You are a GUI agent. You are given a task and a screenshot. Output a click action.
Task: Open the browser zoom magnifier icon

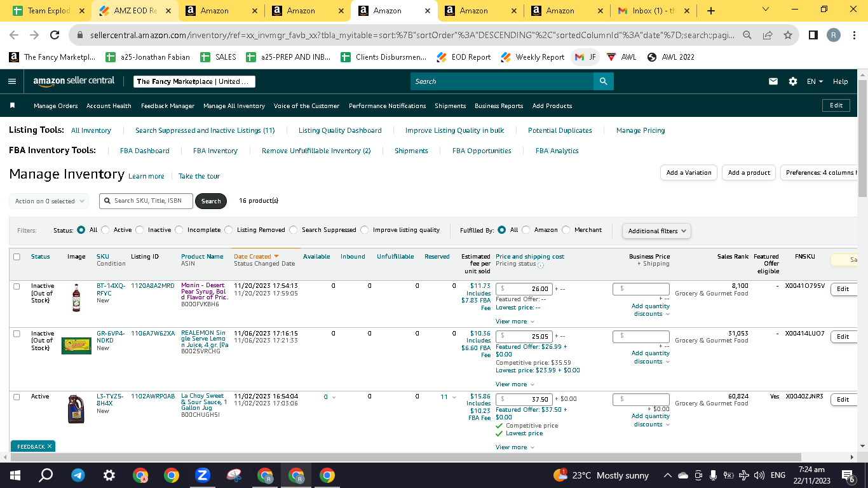pyautogui.click(x=748, y=35)
